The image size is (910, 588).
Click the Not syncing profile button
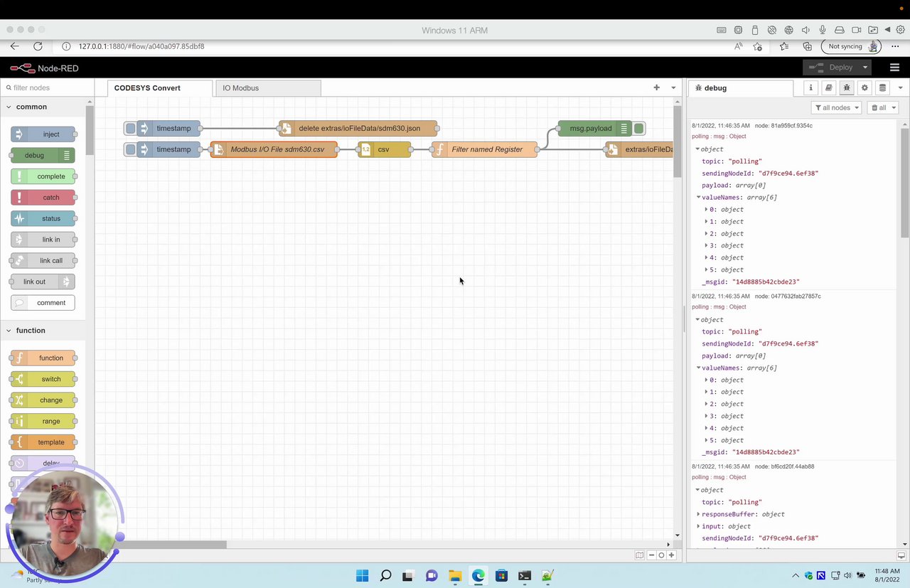tap(851, 46)
